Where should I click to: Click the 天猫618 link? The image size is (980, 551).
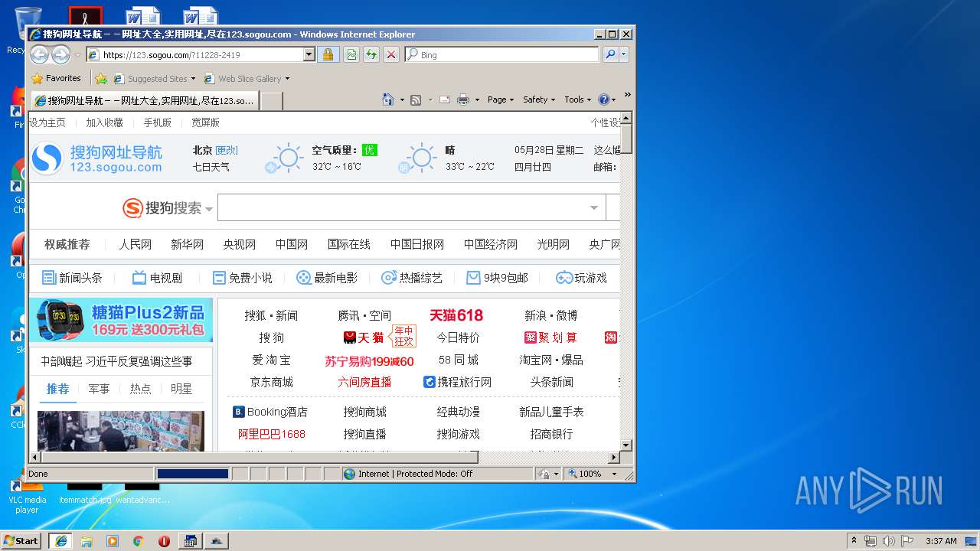456,315
